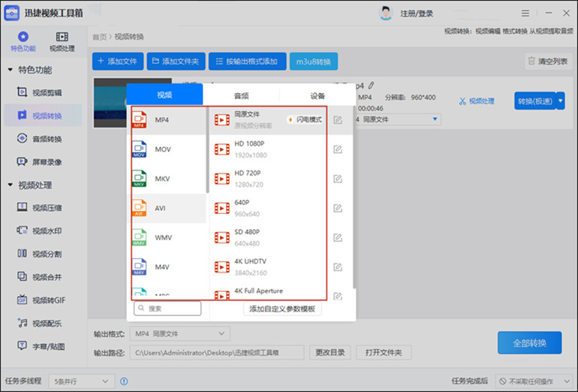Open 视频处理 scissors link for file
The image size is (578, 392).
pos(477,101)
